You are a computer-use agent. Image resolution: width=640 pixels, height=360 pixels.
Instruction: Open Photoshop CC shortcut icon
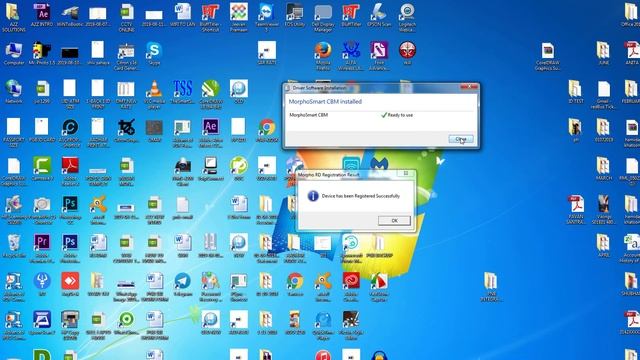[x=70, y=209]
